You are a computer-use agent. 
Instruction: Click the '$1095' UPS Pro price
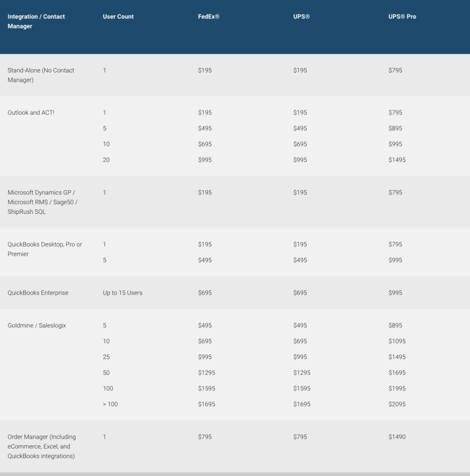point(397,341)
